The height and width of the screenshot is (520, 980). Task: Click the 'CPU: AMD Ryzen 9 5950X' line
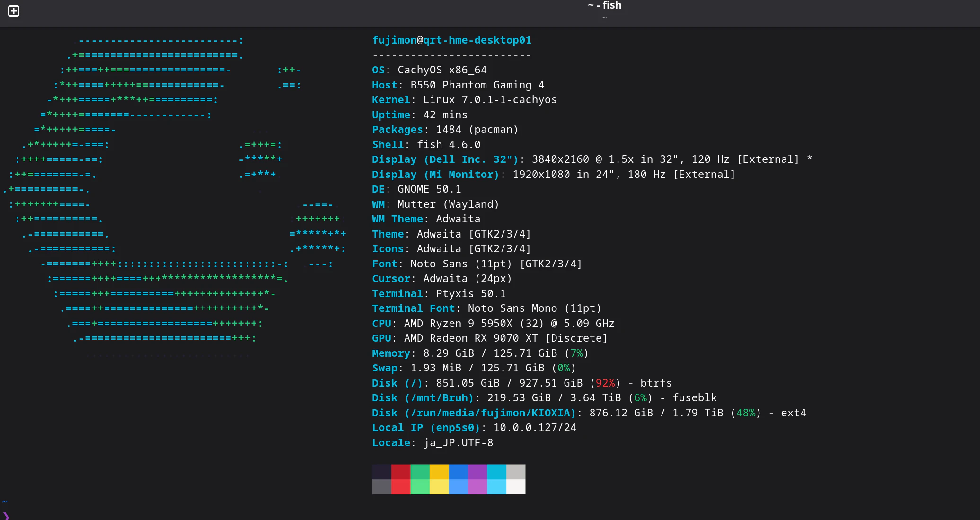493,324
